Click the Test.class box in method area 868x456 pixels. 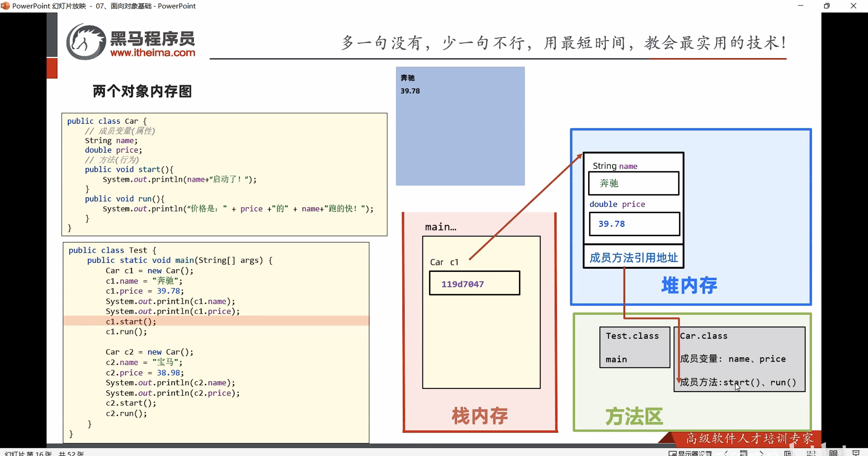(x=635, y=347)
